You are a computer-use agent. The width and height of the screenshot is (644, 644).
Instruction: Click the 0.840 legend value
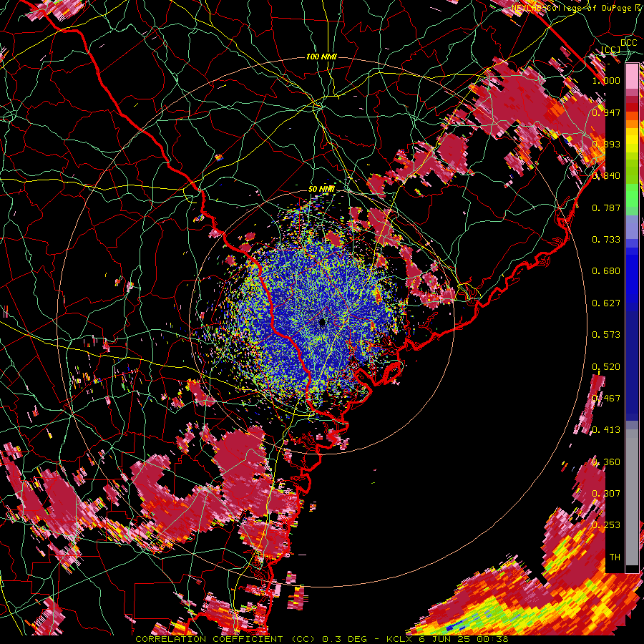pyautogui.click(x=606, y=176)
